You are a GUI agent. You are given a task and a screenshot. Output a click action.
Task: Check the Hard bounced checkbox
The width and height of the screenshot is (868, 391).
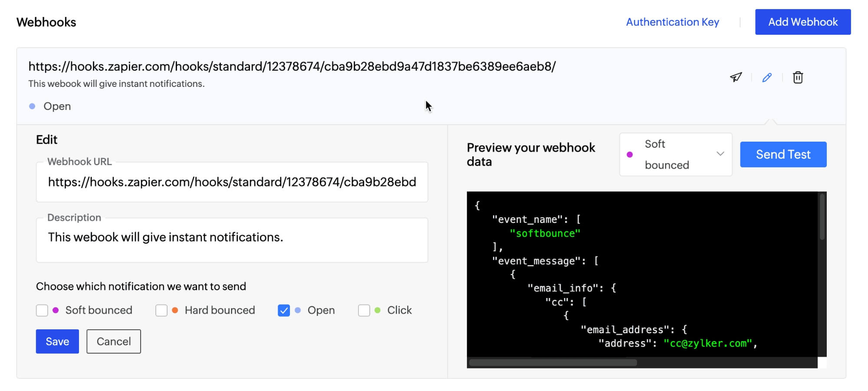[161, 310]
